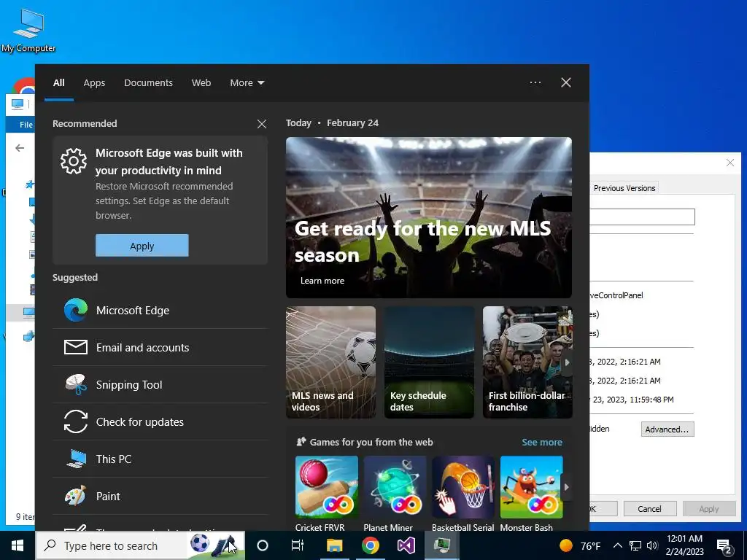The image size is (747, 560).
Task: Switch to the All tab
Action: tap(59, 83)
